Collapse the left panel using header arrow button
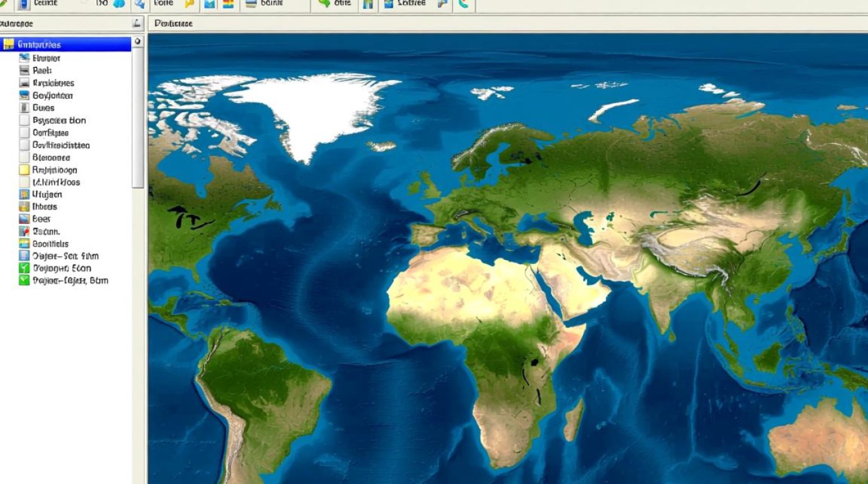This screenshot has height=484, width=868. point(136,24)
